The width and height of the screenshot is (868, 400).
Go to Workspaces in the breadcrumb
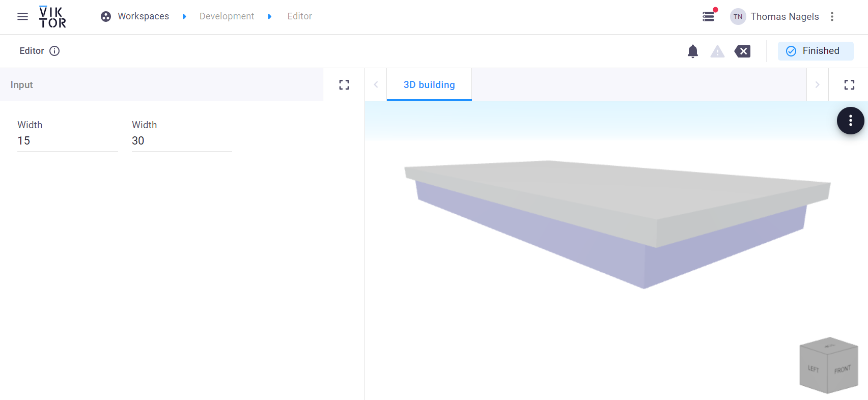pos(143,17)
